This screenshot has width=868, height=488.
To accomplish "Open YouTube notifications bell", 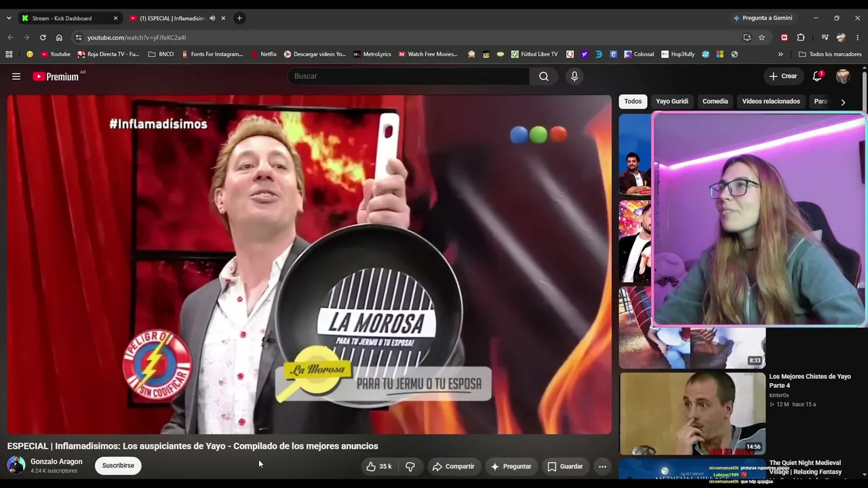I will [817, 77].
